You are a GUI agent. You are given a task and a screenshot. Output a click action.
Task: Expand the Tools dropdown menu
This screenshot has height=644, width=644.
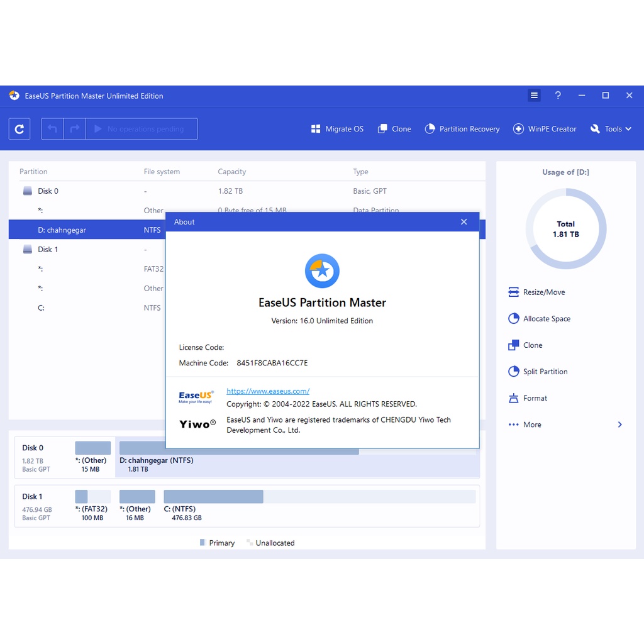click(x=611, y=129)
